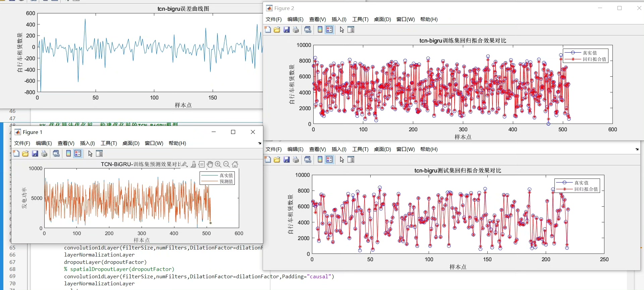644x290 pixels.
Task: Open 帮助(H) menu in Figure 1
Action: click(177, 143)
